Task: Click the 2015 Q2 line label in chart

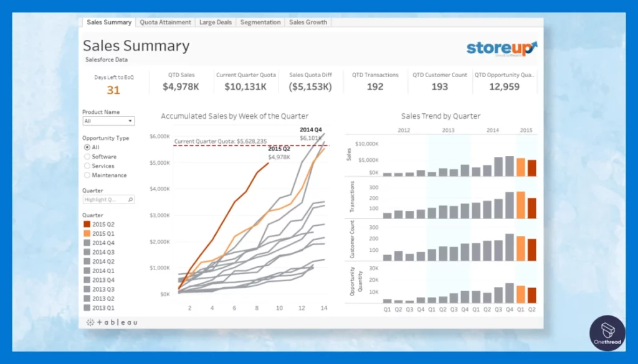Action: [279, 149]
